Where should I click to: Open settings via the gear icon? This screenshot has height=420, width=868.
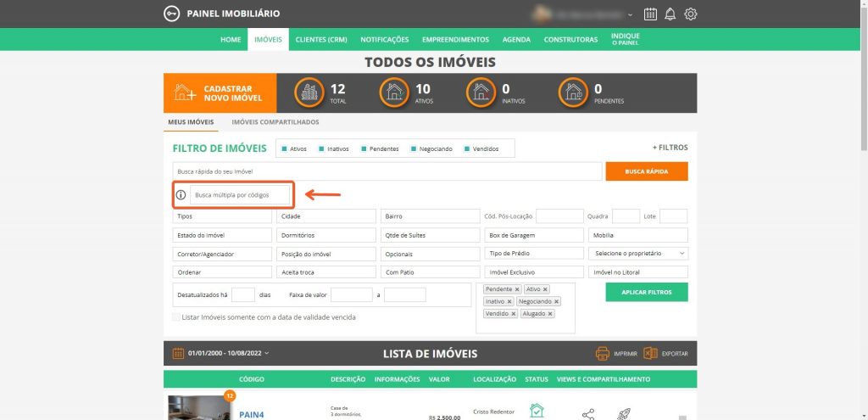[x=691, y=14]
